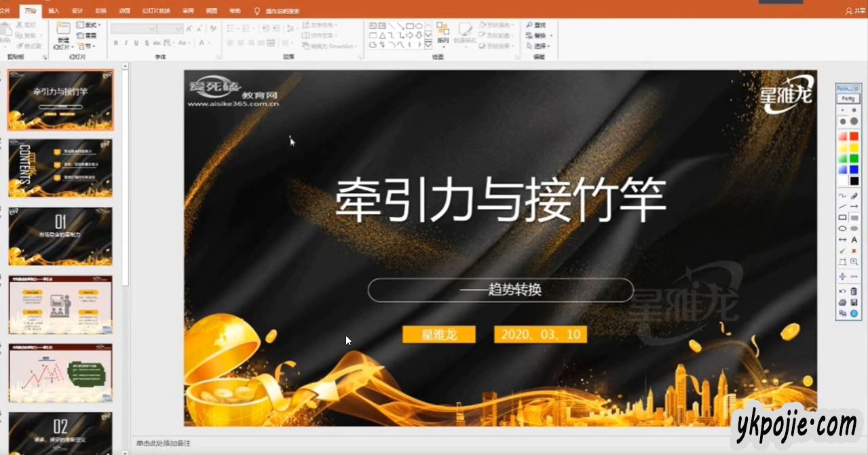Click the trash can delete icon
868x455 pixels.
(x=854, y=291)
